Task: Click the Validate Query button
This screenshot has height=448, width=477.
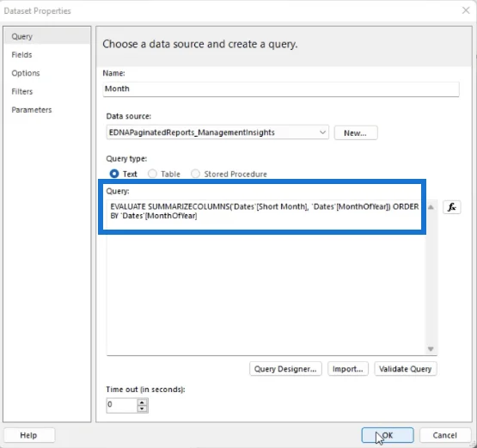Action: click(x=405, y=369)
